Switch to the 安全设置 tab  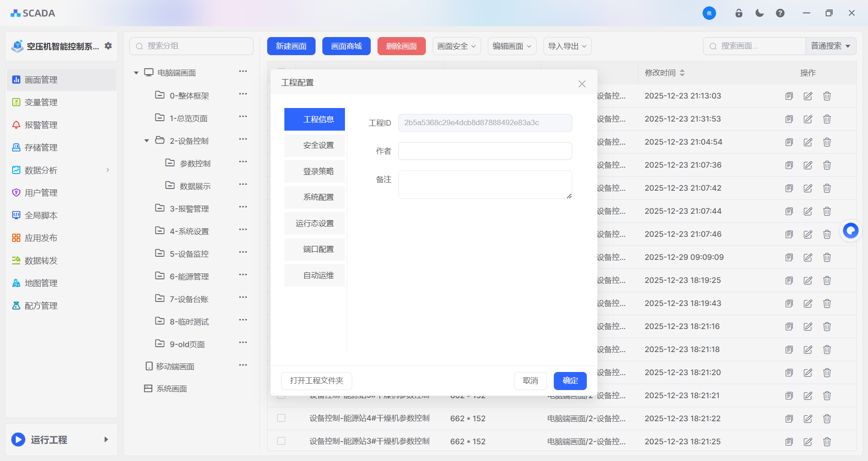pos(314,145)
